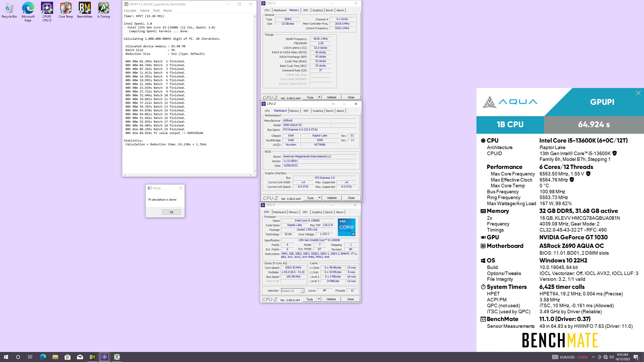
Task: Open Microsoft Edge desktop shortcut
Action: [x=28, y=12]
